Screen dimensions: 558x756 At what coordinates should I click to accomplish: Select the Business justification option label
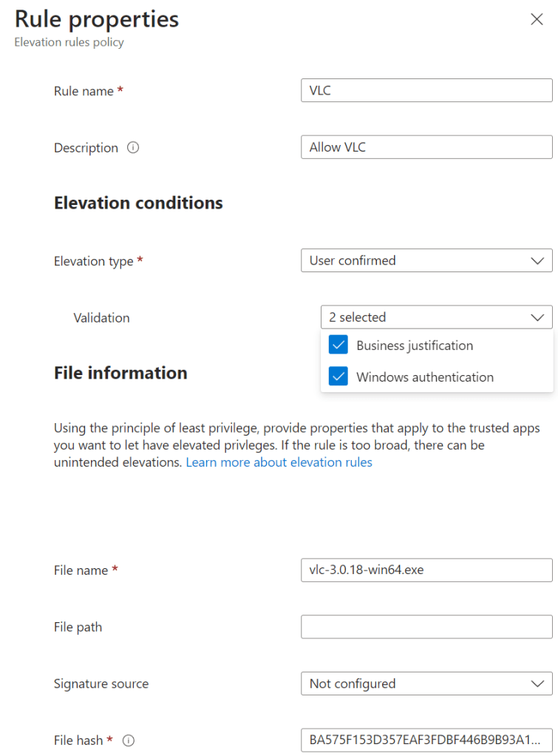[x=415, y=345]
